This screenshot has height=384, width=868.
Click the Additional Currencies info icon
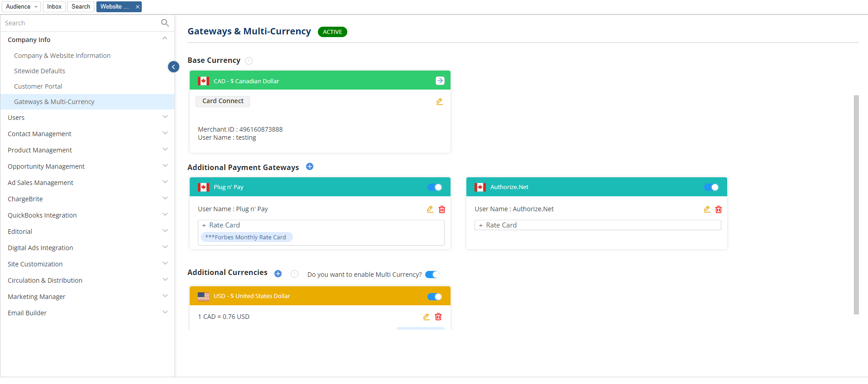tap(294, 274)
